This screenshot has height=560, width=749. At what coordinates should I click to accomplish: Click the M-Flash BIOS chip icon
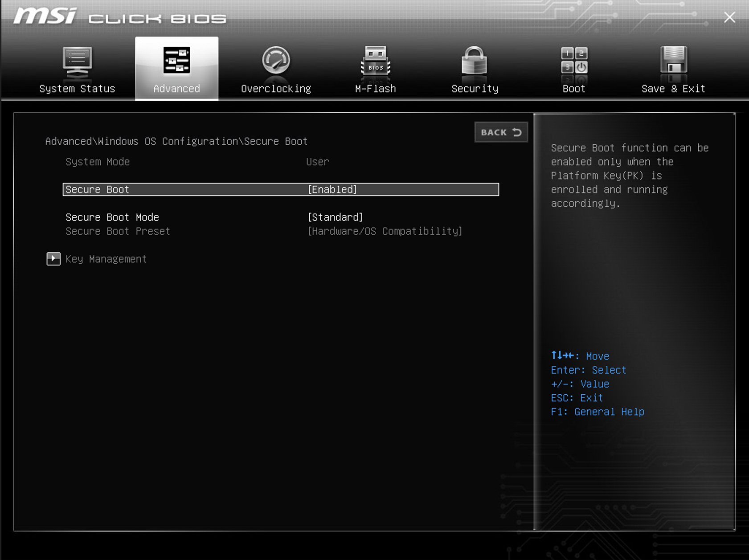(376, 61)
